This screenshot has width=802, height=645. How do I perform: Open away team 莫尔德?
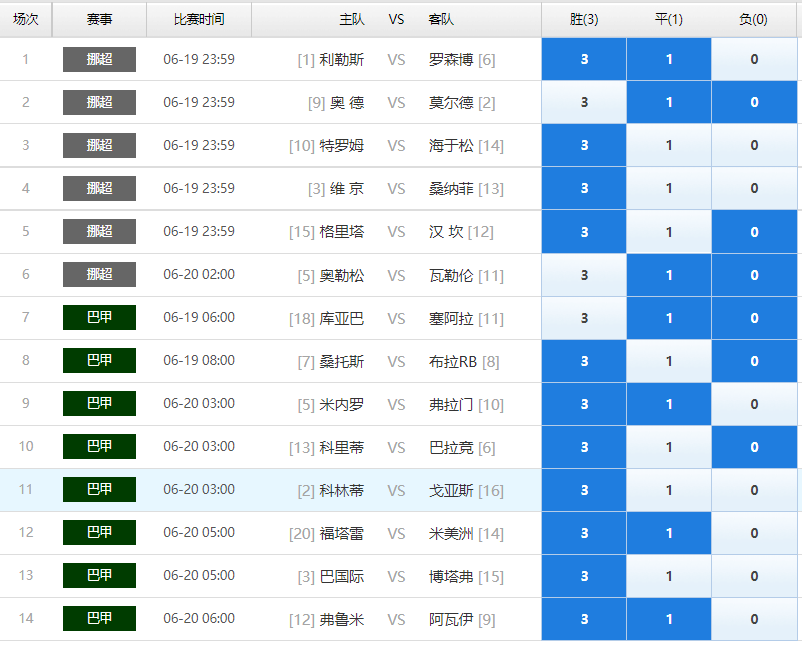451,103
